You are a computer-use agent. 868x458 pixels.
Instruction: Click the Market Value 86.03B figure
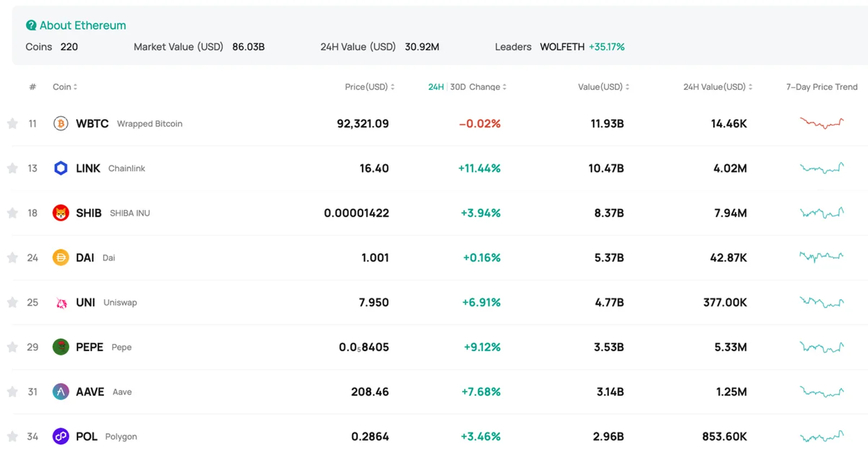248,47
